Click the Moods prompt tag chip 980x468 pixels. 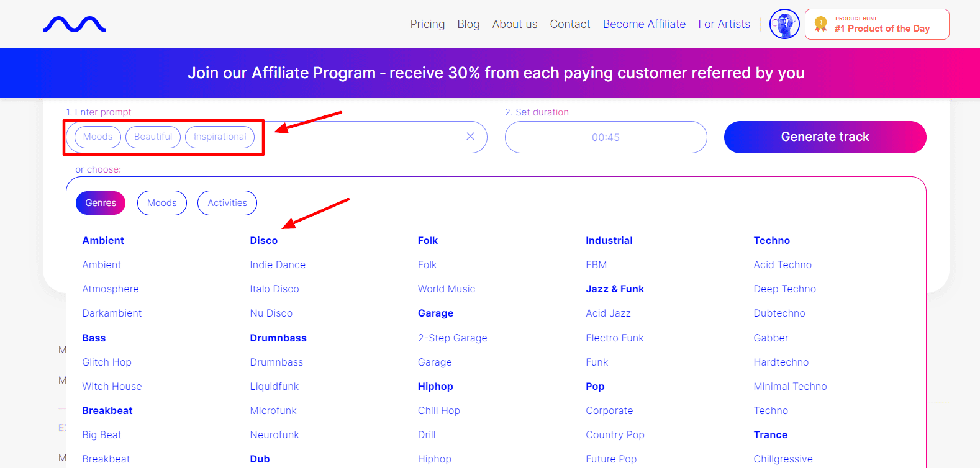pyautogui.click(x=98, y=137)
